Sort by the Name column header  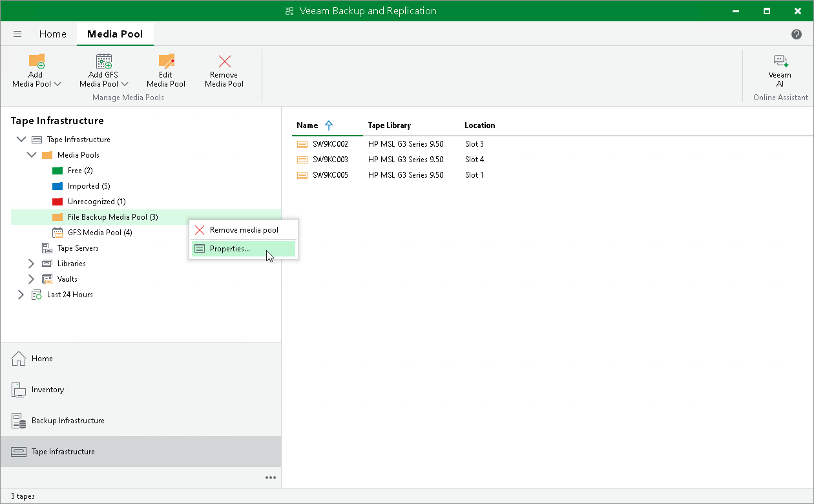(x=308, y=125)
